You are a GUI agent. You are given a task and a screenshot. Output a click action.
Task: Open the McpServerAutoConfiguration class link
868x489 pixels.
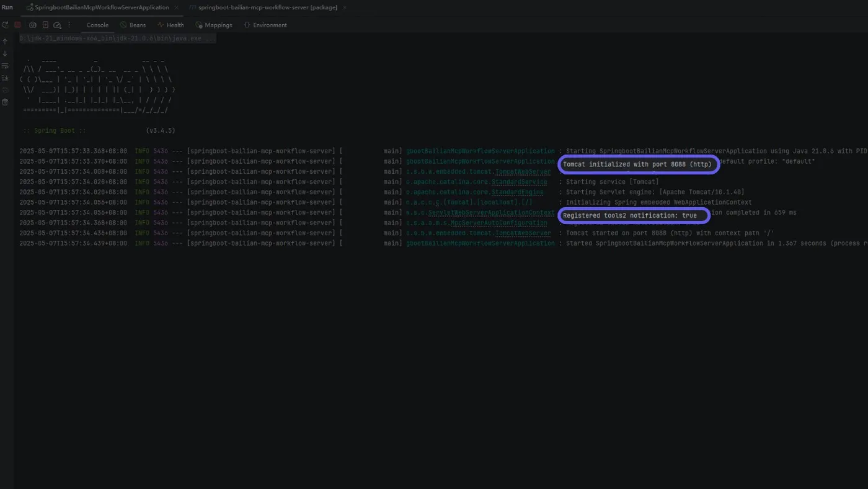click(x=498, y=223)
